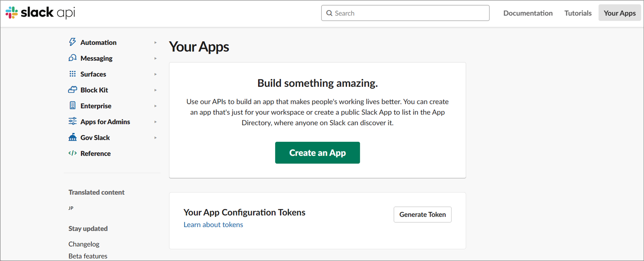Expand the Apps for Admins arrow

155,122
